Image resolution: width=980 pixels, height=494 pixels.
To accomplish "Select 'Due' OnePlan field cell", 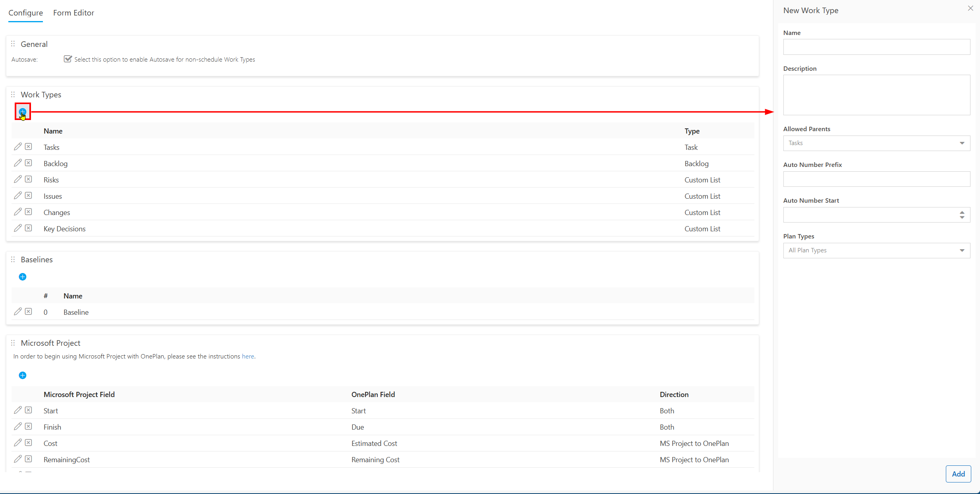I will click(358, 427).
